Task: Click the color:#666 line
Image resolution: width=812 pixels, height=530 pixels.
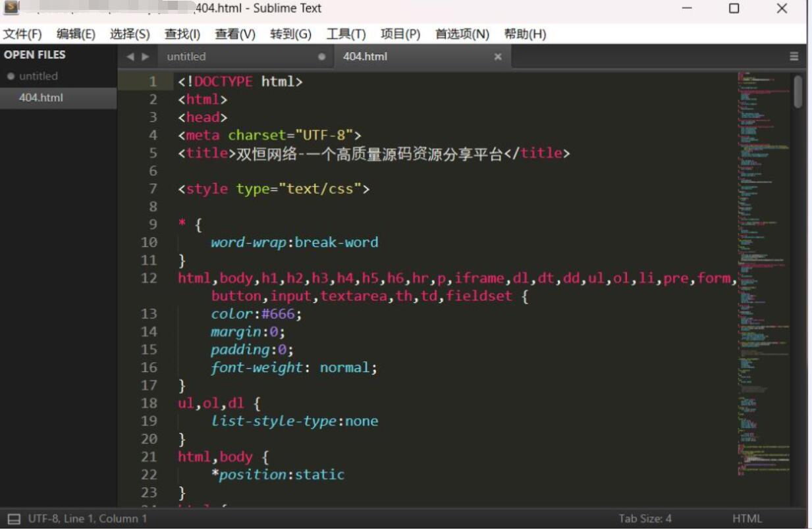Action: pyautogui.click(x=256, y=314)
